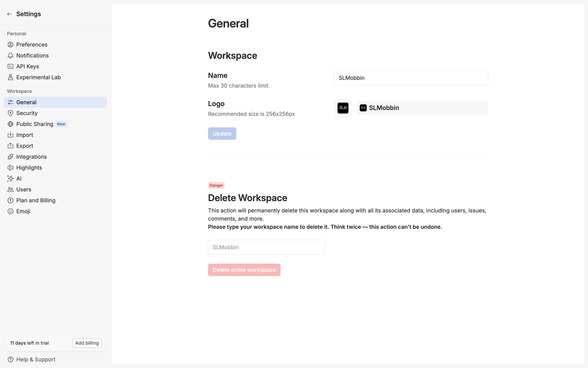Viewport: 588px width, 368px height.
Task: Click the workspace logo upload thumbnail
Action: (x=343, y=108)
